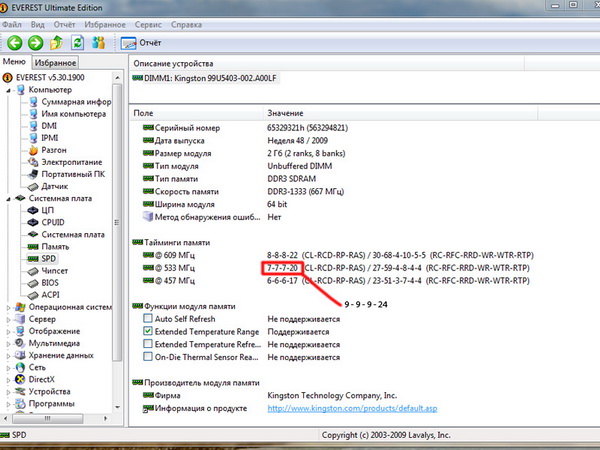Screen dimensions: 600x450
Task: Open the Разгон item with flame icon
Action: (x=54, y=150)
